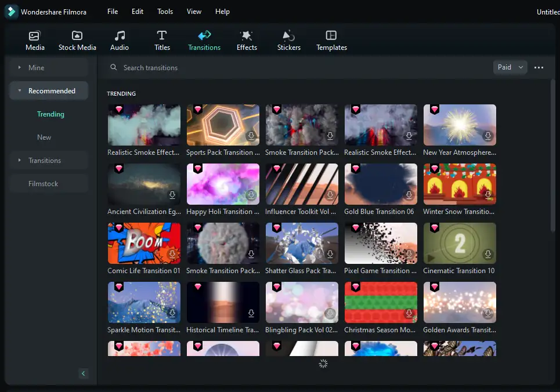Open the Filmstock section
Image resolution: width=560 pixels, height=392 pixels.
pyautogui.click(x=44, y=184)
